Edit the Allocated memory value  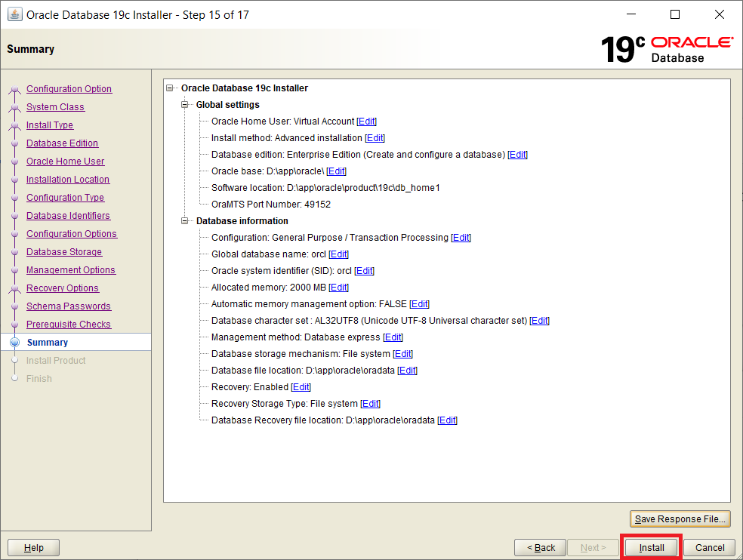[338, 287]
